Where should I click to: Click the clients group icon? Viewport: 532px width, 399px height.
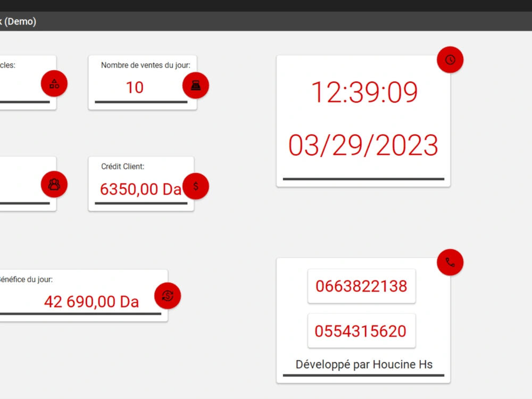(x=54, y=184)
